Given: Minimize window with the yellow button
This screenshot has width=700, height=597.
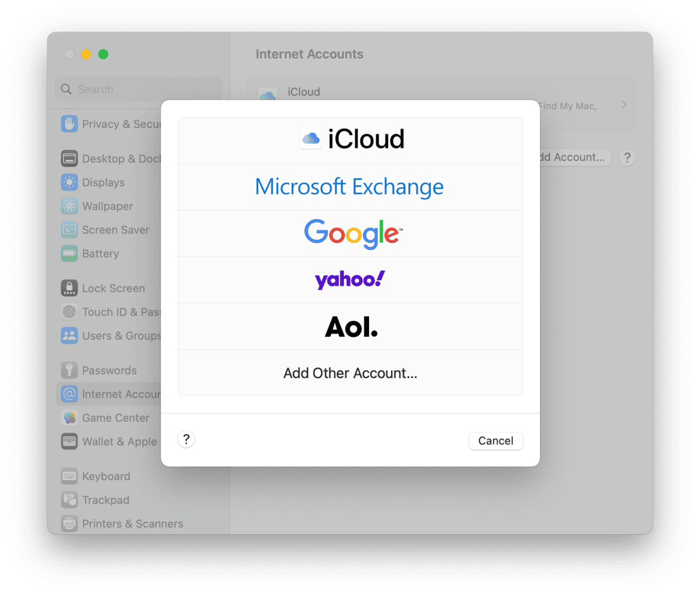Looking at the screenshot, I should (x=86, y=54).
